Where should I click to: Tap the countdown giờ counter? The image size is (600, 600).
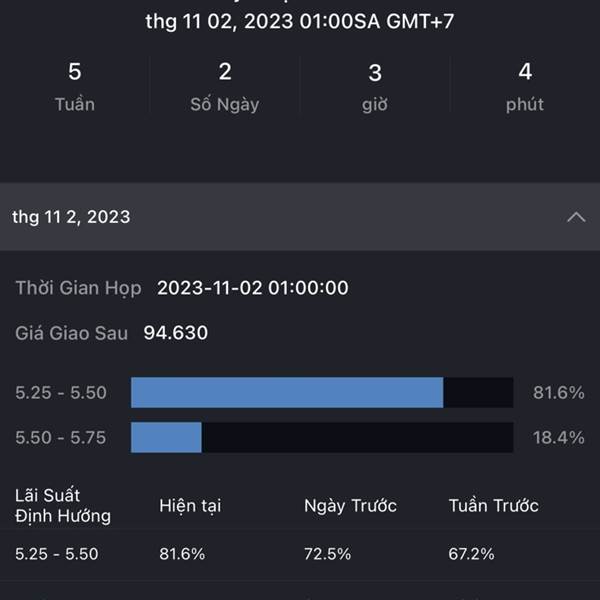coord(375,88)
